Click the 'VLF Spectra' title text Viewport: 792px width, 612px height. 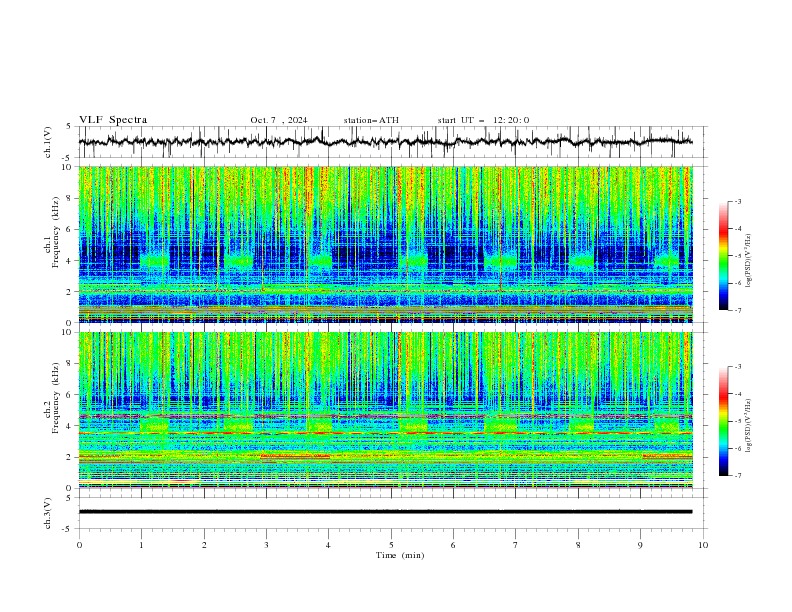(113, 120)
